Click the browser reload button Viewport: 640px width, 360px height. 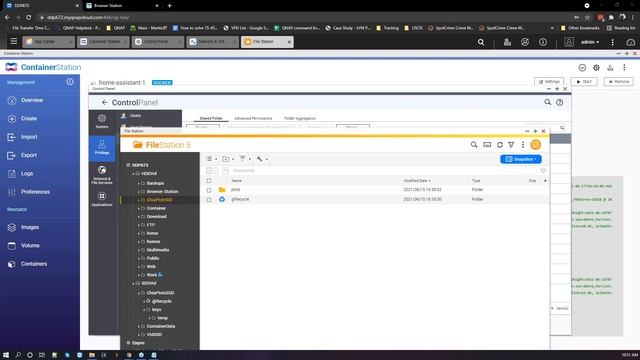click(28, 18)
